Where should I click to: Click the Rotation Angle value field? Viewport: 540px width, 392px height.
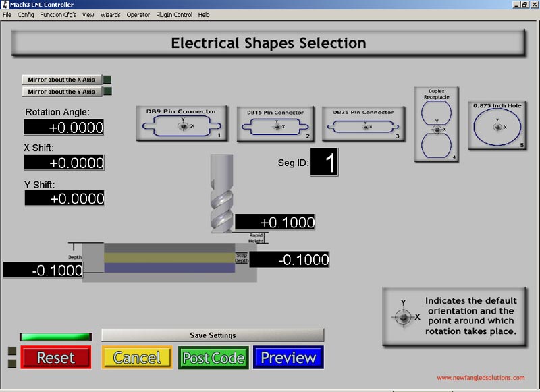(x=63, y=127)
